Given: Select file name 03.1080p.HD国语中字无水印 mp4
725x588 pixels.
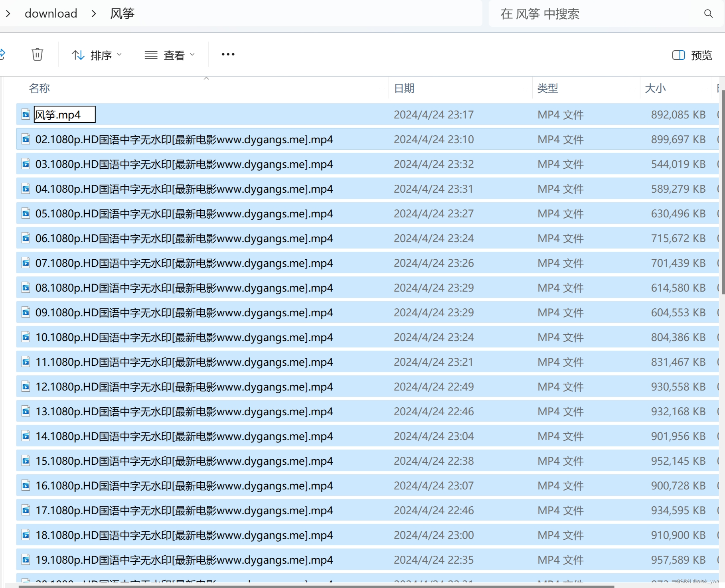Looking at the screenshot, I should (184, 164).
